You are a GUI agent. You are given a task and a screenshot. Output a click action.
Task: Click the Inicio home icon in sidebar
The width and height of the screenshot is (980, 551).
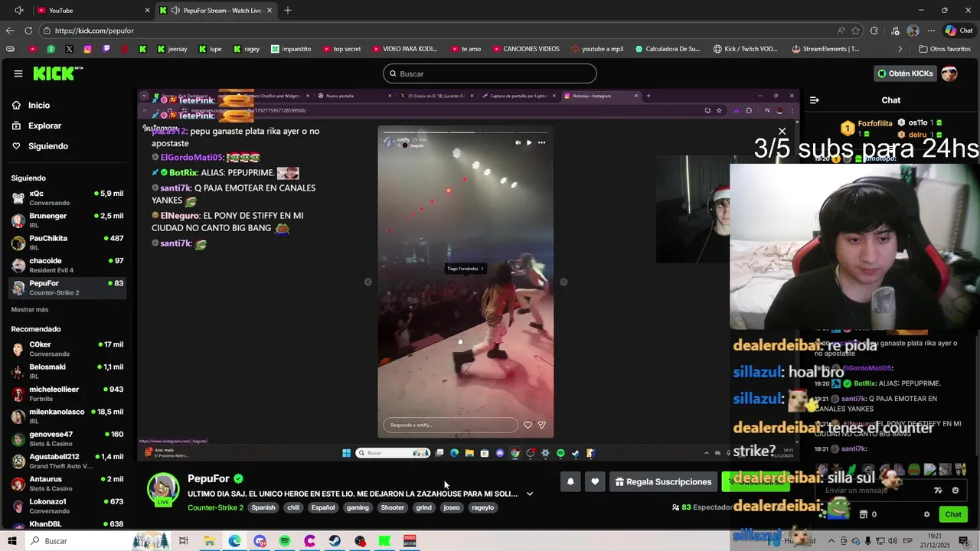(17, 106)
